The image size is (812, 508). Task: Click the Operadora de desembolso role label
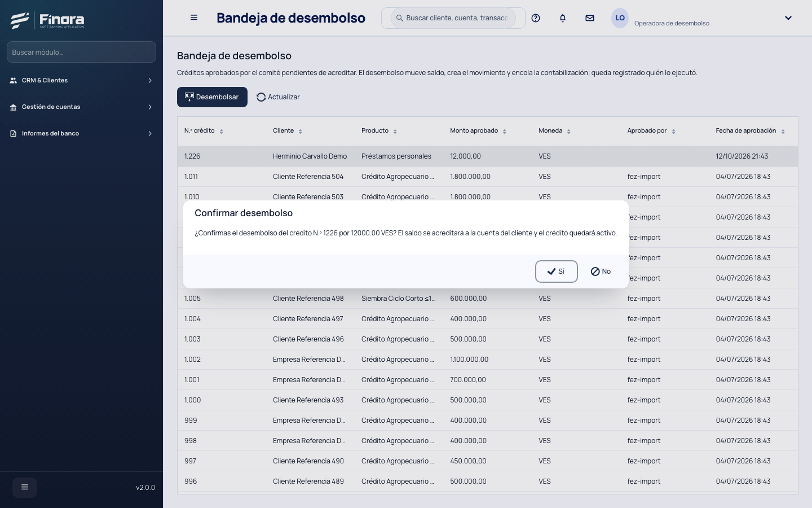point(672,23)
